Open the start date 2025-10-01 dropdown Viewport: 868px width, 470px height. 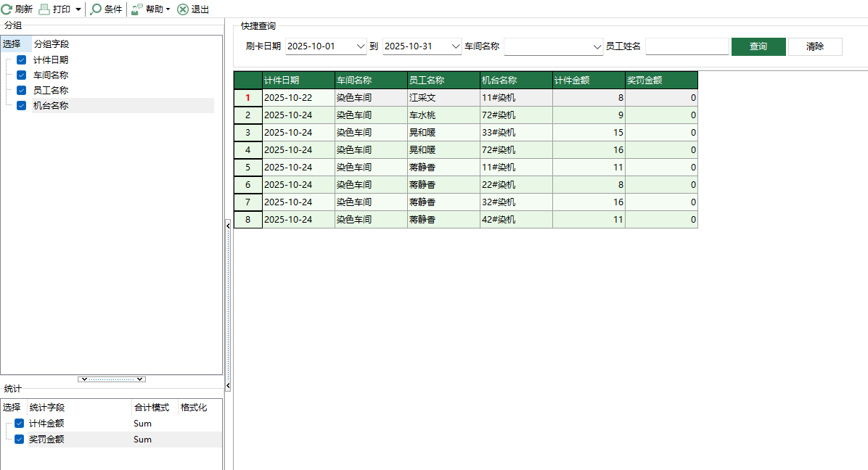coord(362,46)
